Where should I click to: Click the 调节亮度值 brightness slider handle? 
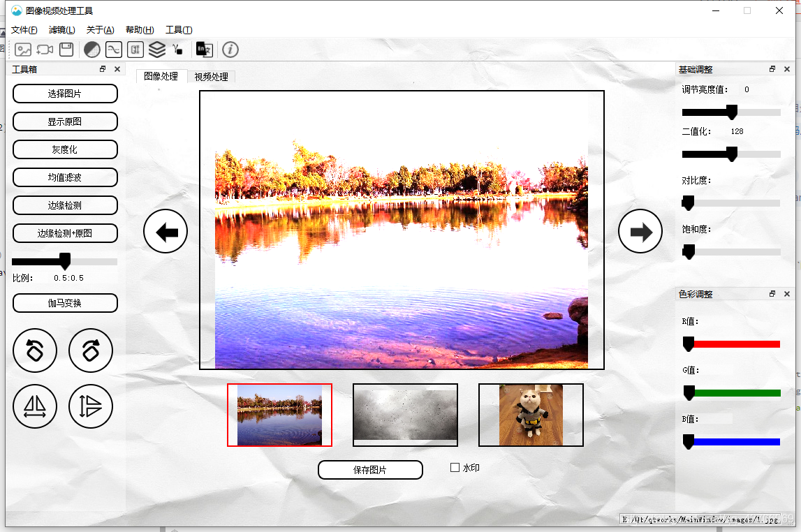click(x=732, y=112)
